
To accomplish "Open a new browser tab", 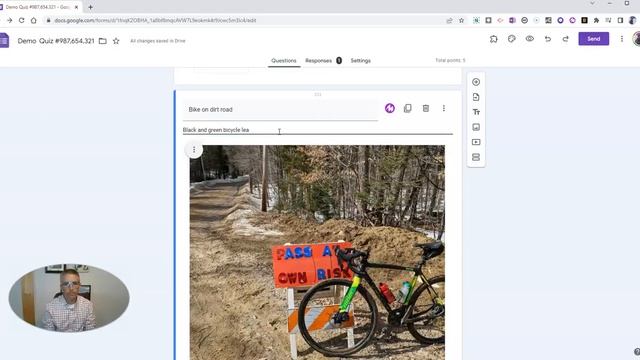I will (90, 7).
